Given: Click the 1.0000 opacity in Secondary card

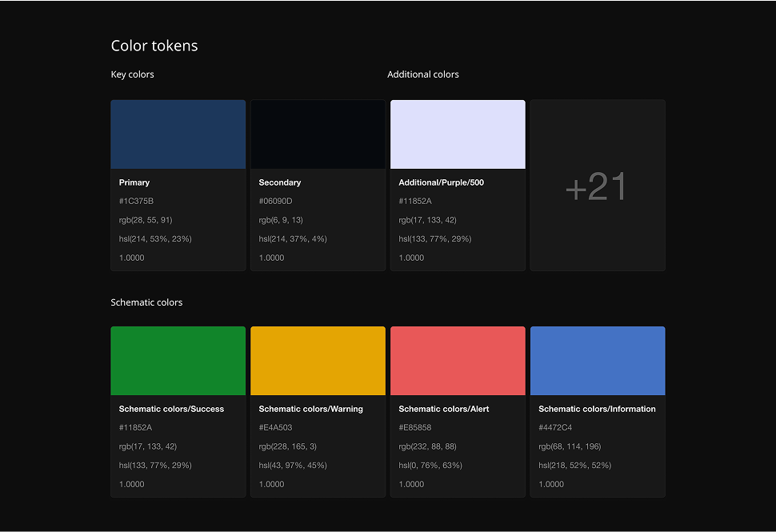Looking at the screenshot, I should coord(272,258).
